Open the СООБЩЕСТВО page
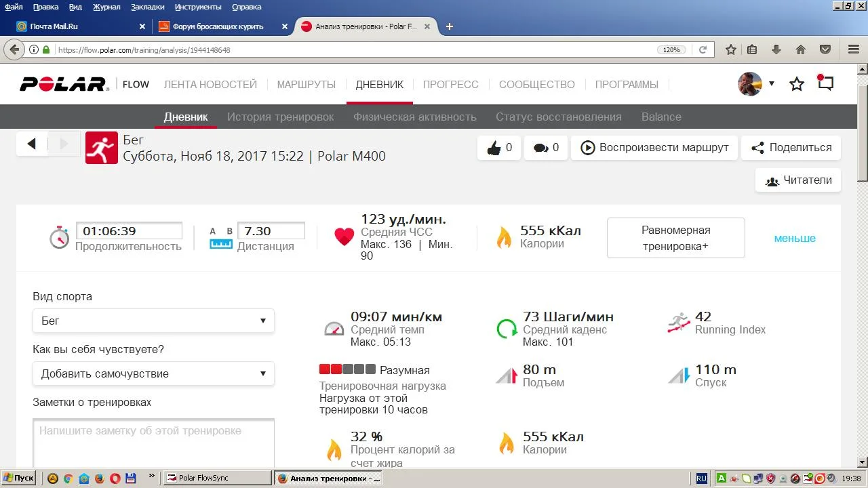Image resolution: width=868 pixels, height=488 pixels. click(x=537, y=85)
